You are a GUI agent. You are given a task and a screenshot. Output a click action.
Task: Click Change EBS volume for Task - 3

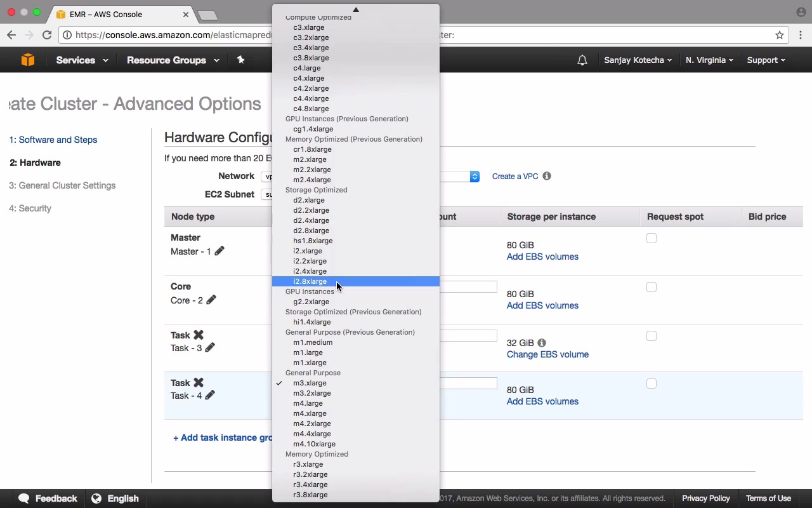[x=547, y=354]
